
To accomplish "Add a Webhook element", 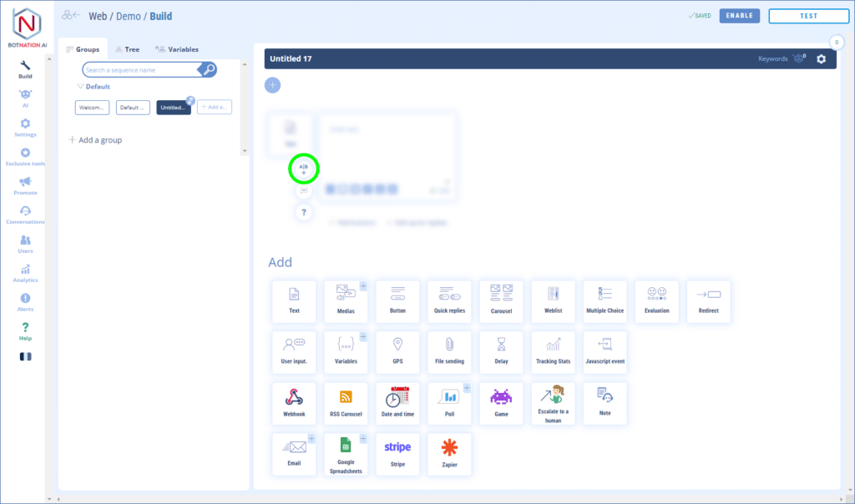I will (x=294, y=404).
